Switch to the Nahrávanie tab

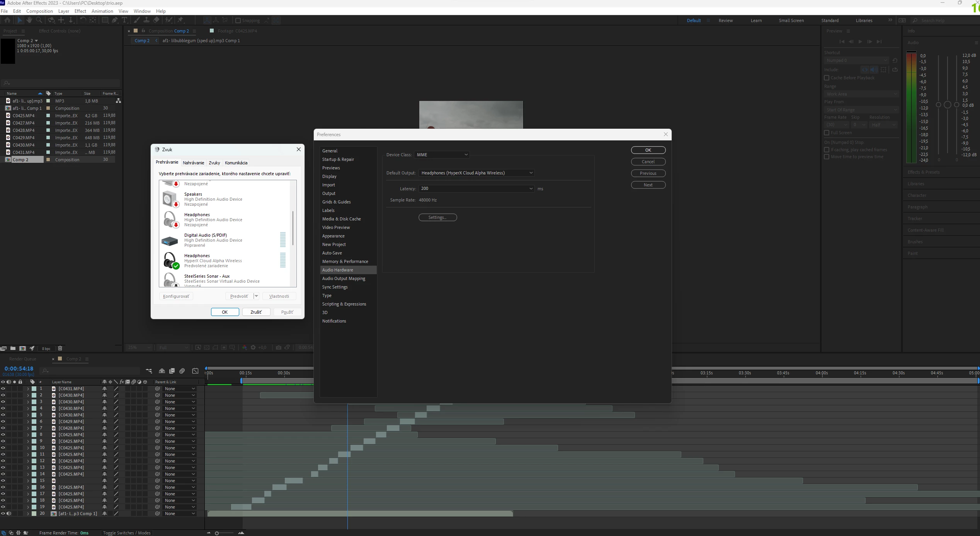pos(193,163)
